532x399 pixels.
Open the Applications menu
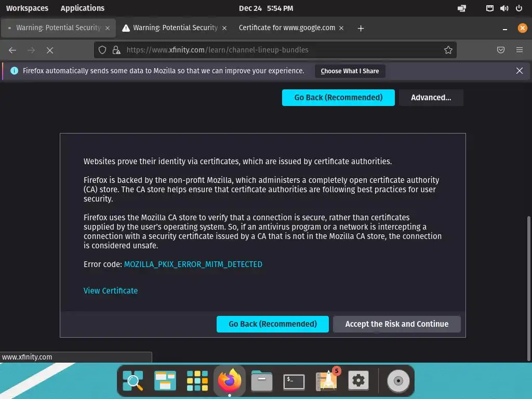(x=83, y=8)
